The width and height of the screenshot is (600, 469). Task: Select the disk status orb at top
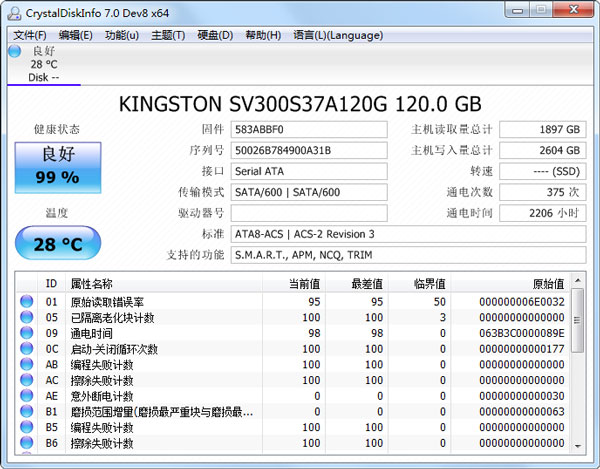[x=15, y=51]
